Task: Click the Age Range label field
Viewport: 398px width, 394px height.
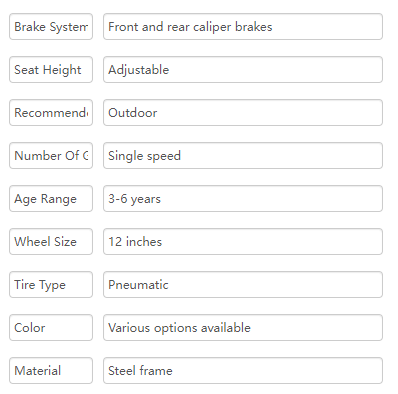Action: [x=51, y=199]
